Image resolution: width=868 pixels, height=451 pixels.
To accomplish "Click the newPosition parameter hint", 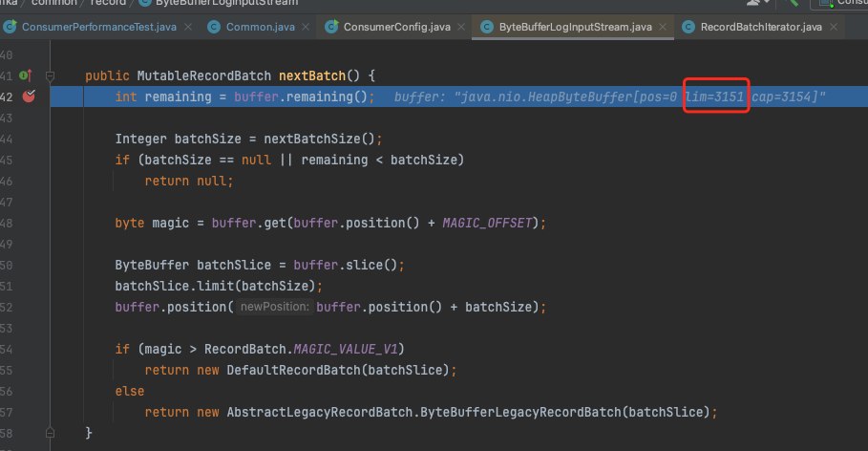I will click(275, 307).
